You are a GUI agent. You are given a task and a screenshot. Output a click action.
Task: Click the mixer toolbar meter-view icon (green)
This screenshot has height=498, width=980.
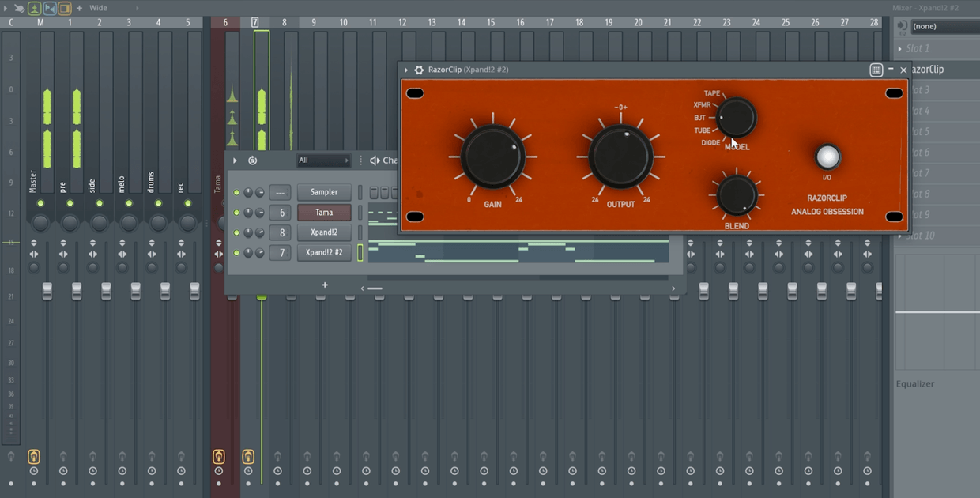[x=34, y=8]
